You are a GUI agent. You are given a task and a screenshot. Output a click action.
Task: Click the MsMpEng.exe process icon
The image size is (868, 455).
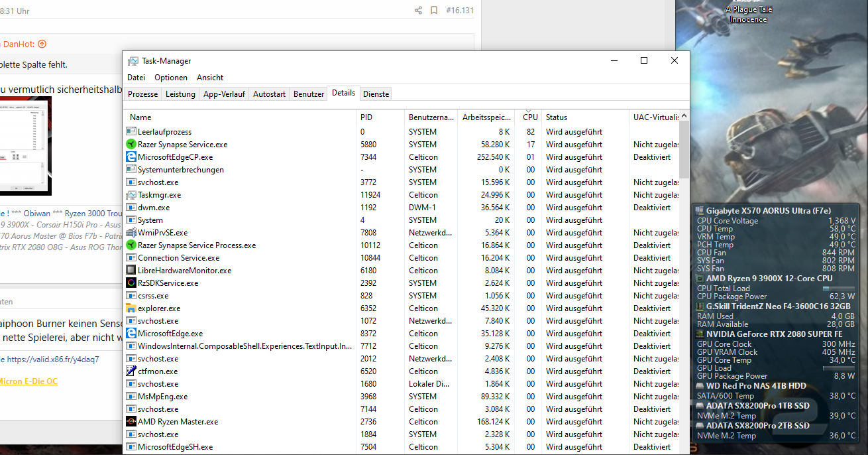[x=131, y=396]
